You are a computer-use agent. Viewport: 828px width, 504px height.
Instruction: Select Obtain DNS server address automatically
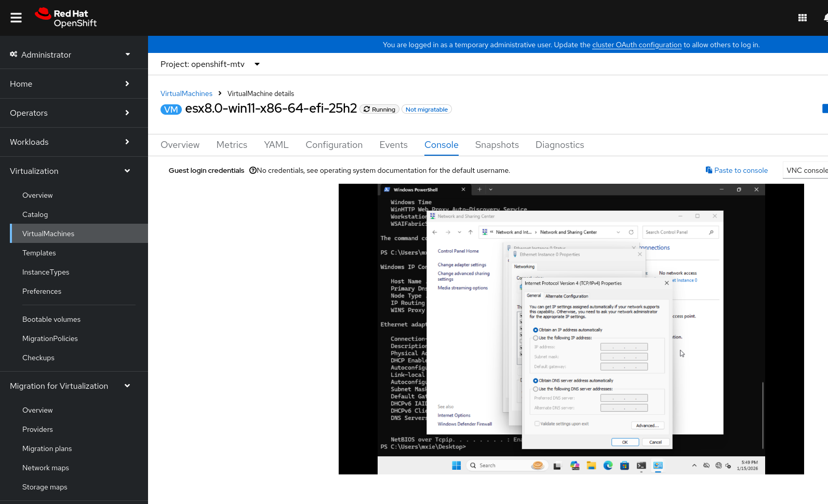pos(536,381)
